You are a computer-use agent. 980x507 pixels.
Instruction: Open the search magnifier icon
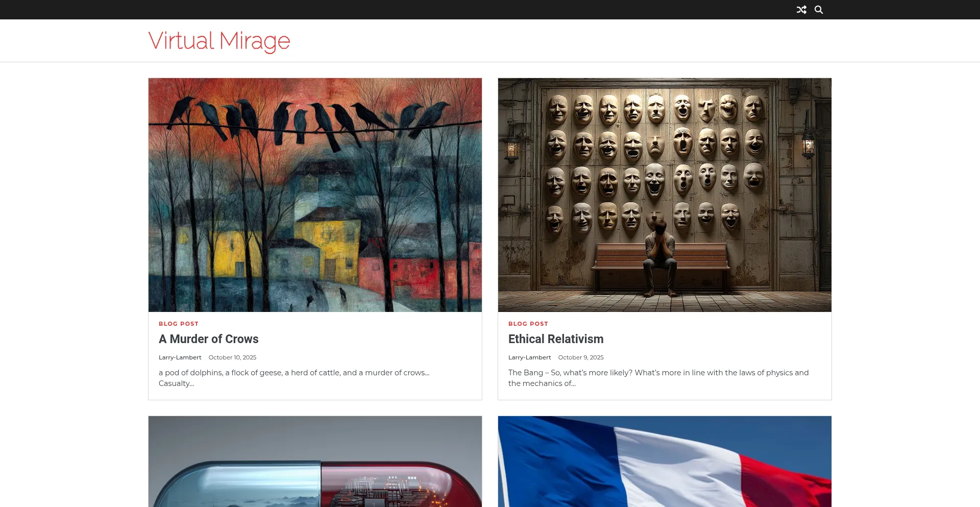tap(819, 10)
